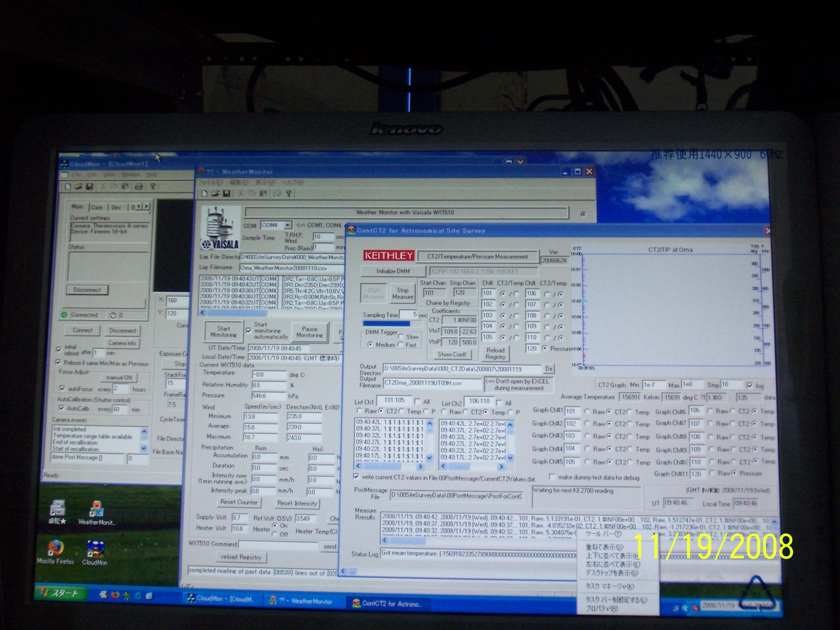Viewport: 840px width, 630px height.
Task: Click the tab scroll right arrow in CloudMon
Action: [x=147, y=207]
